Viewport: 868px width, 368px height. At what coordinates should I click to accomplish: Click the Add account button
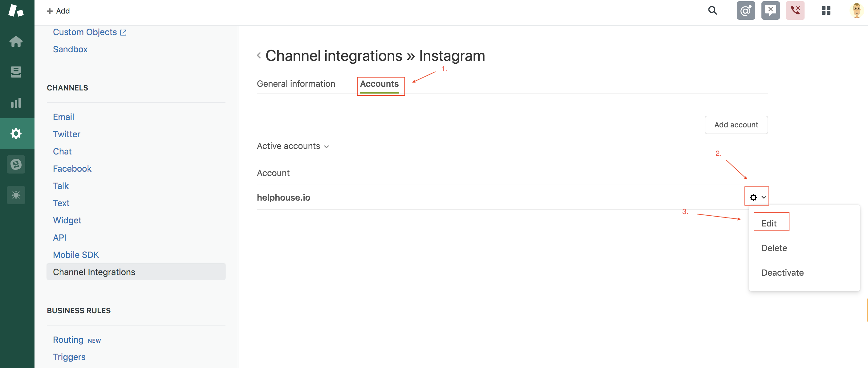[736, 125]
